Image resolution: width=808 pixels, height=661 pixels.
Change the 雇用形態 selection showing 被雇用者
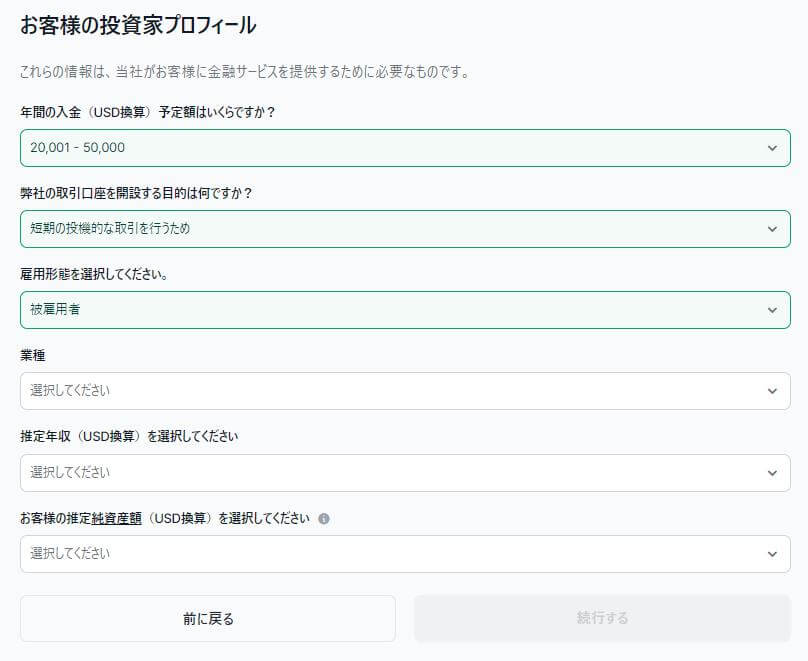coord(400,310)
